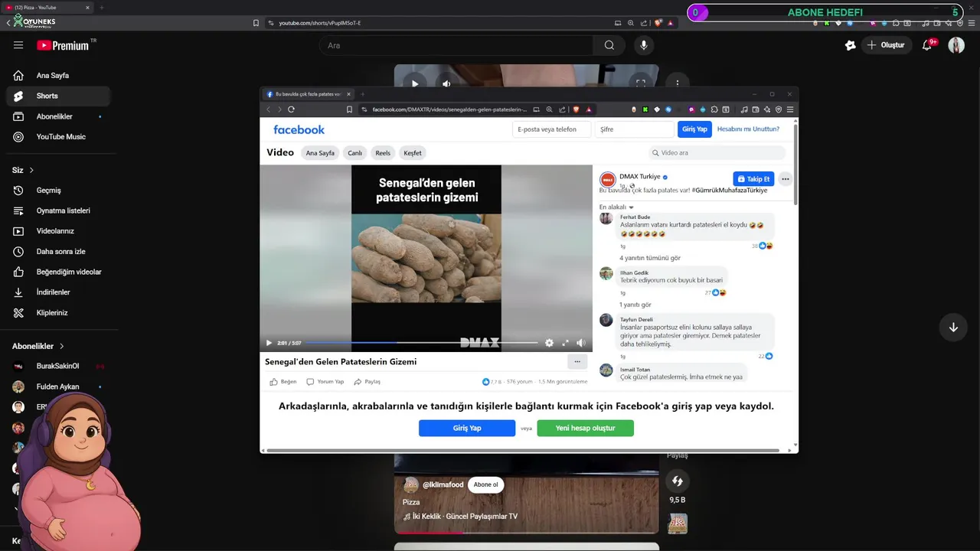Viewport: 980px width, 551px height.
Task: Open En alakalı comment sort dropdown
Action: [x=616, y=207]
